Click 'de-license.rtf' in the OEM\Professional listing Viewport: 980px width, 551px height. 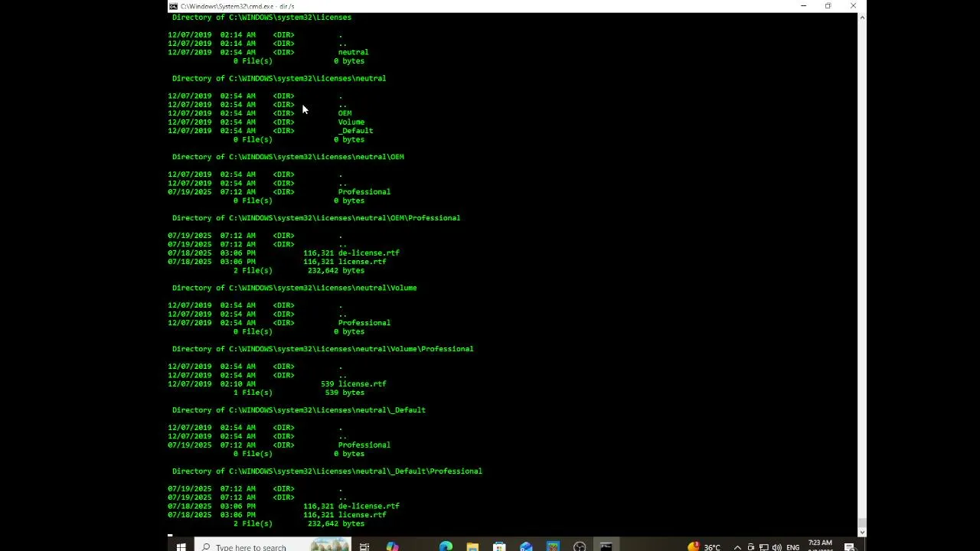tap(368, 253)
